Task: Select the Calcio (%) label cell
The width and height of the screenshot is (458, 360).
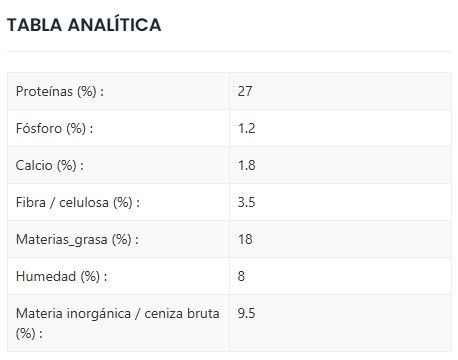Action: tap(118, 165)
